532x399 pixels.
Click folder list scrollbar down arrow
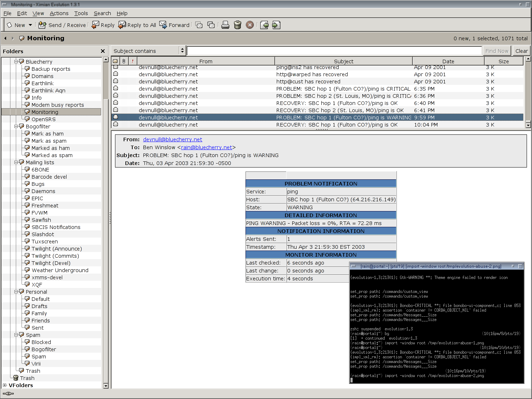pyautogui.click(x=106, y=386)
